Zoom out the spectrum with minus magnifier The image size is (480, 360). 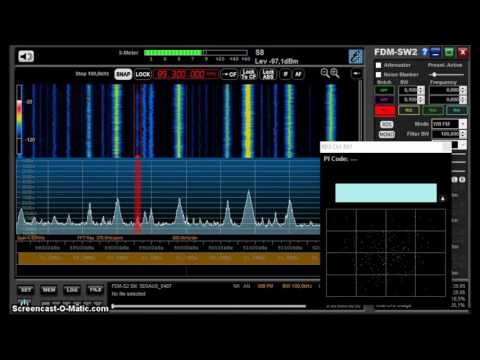325,73
